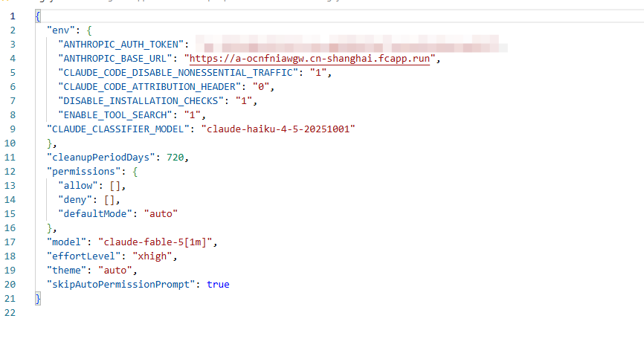The height and width of the screenshot is (359, 644).
Task: Click line number 1 in the gutter
Action: coord(13,16)
